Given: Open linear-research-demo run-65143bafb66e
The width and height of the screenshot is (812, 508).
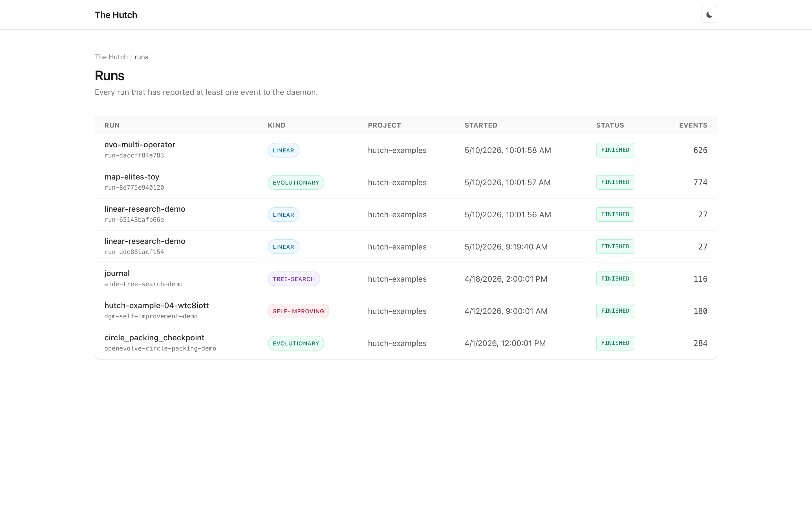Looking at the screenshot, I should pyautogui.click(x=145, y=209).
